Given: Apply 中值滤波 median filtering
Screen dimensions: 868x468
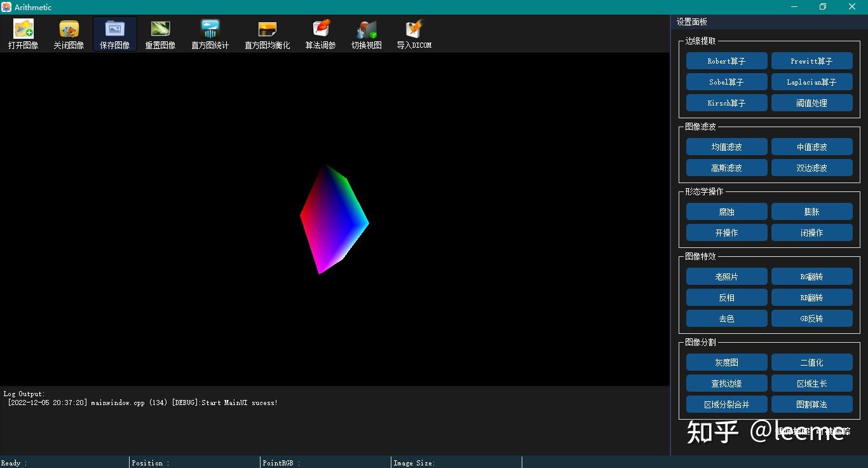Looking at the screenshot, I should click(812, 146).
